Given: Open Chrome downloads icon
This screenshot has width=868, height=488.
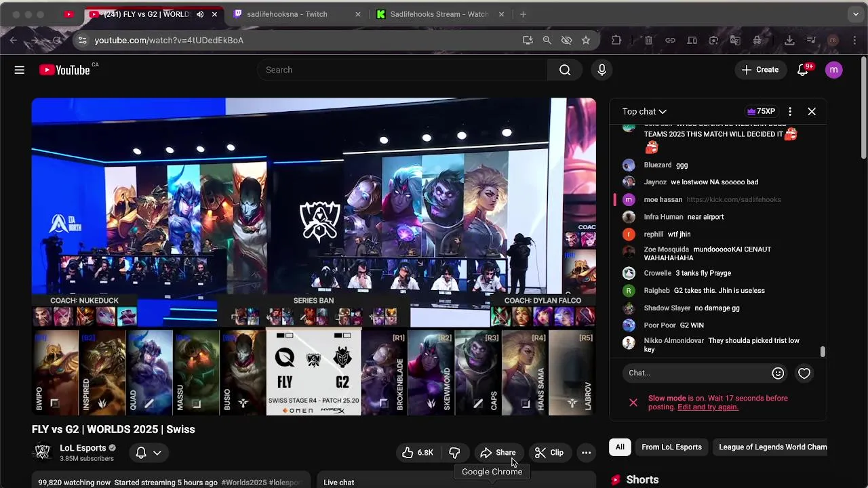Looking at the screenshot, I should pyautogui.click(x=789, y=41).
